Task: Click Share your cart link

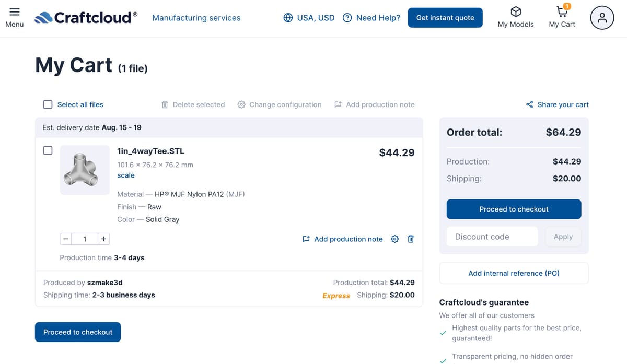Action: (x=557, y=104)
